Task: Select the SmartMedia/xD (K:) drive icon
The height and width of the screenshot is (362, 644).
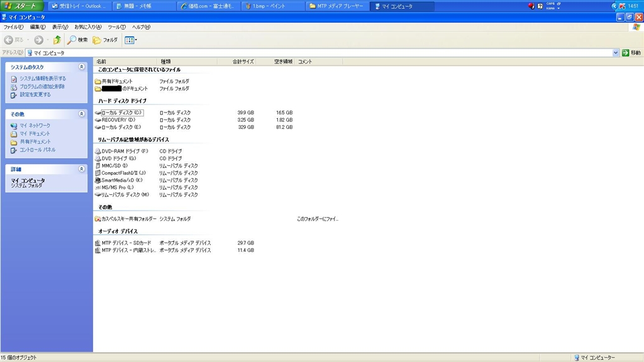Action: (x=97, y=180)
